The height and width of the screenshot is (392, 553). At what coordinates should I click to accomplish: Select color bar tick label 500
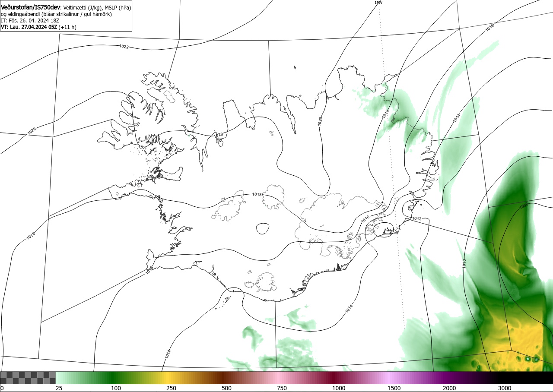[226, 388]
